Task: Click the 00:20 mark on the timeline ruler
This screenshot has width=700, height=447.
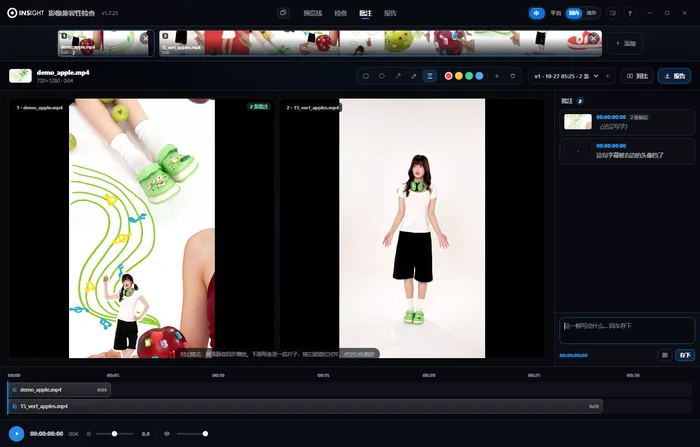Action: (x=429, y=375)
